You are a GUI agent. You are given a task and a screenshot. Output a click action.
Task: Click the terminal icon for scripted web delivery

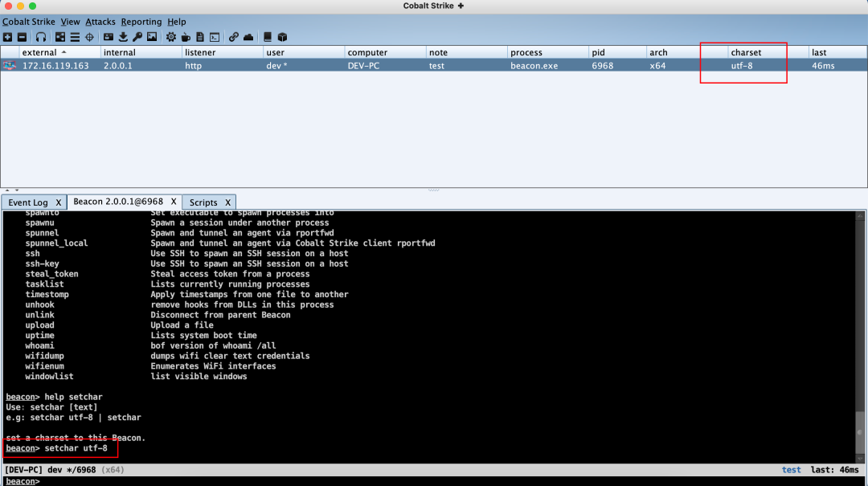(215, 37)
